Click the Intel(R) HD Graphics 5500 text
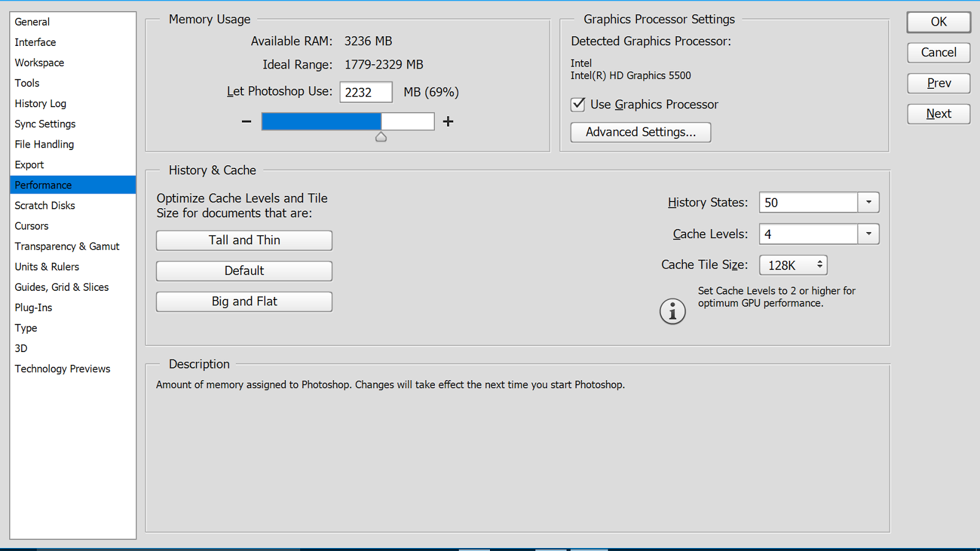The image size is (980, 551). (x=631, y=75)
